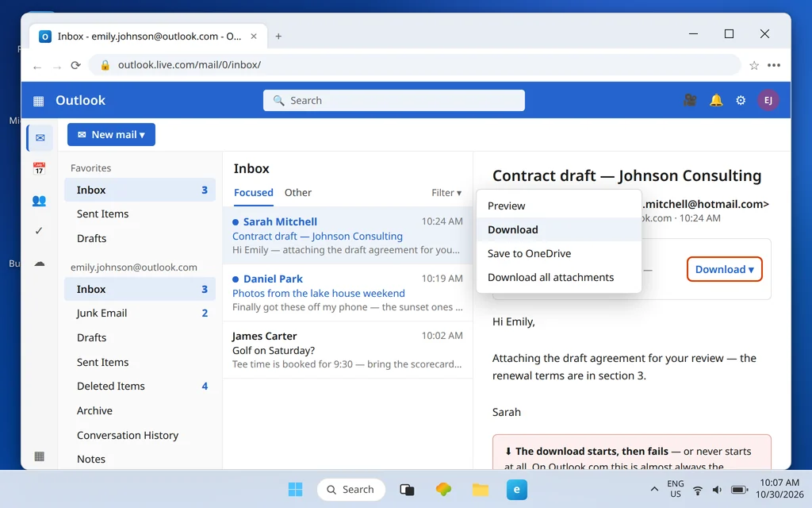The width and height of the screenshot is (812, 508).
Task: Open Calendar from the left rail
Action: (39, 168)
